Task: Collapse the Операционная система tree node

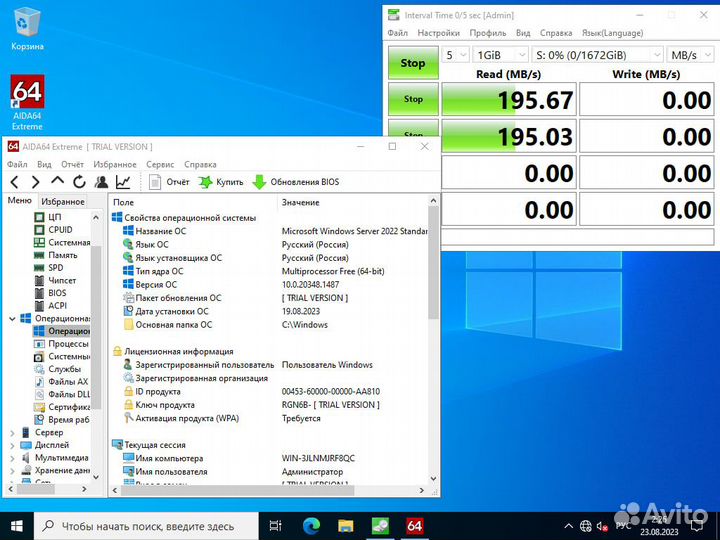Action: 12,318
